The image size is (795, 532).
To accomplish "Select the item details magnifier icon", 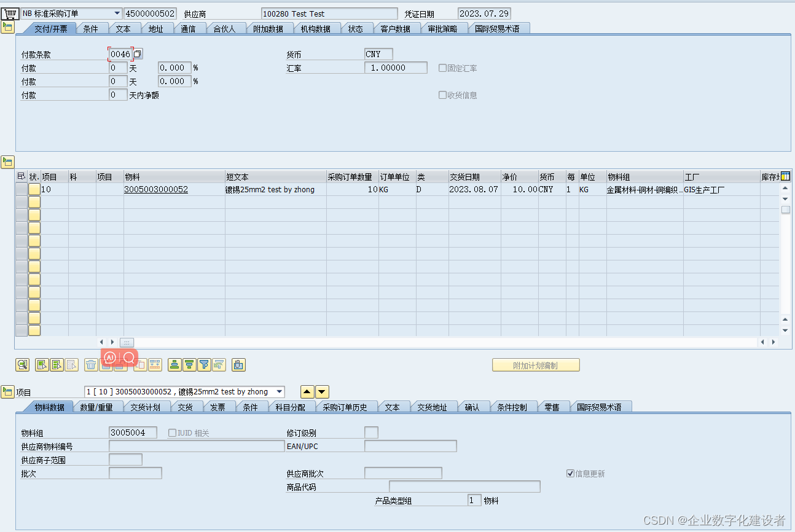I will [23, 364].
